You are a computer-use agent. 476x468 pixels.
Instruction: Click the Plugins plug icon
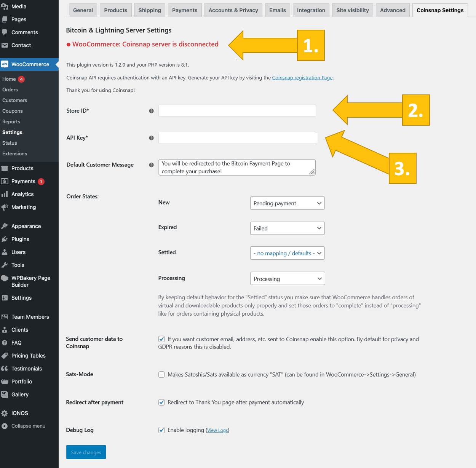[5, 239]
